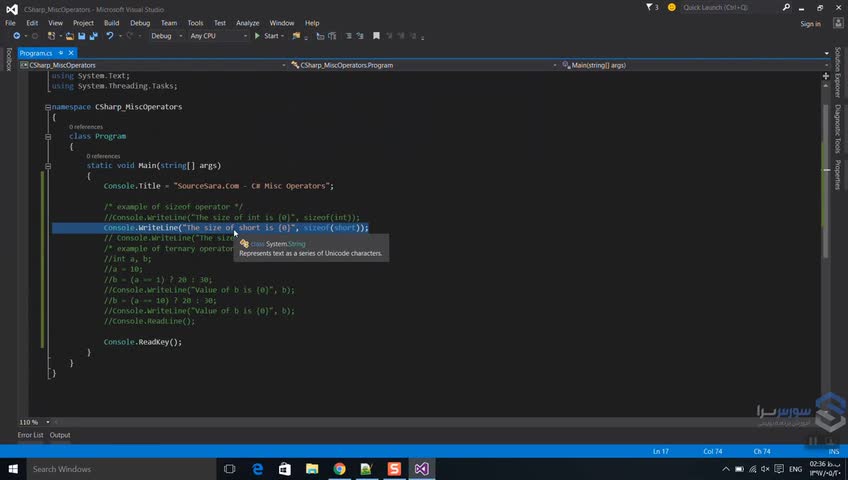This screenshot has height=480, width=848.
Task: Click the volume icon in system tray
Action: [x=765, y=469]
